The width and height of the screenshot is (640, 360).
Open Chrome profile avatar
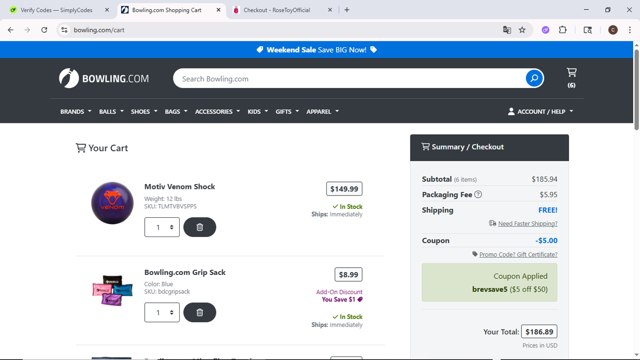[613, 30]
